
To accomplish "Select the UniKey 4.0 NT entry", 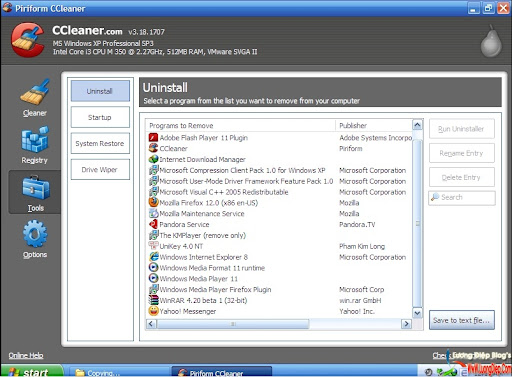I will [x=181, y=246].
